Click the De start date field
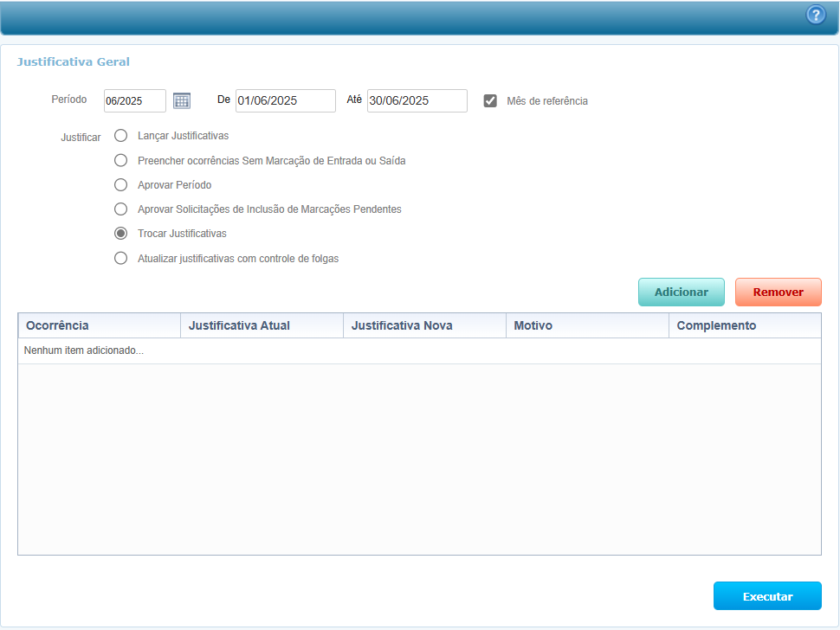The height and width of the screenshot is (630, 840). pyautogui.click(x=286, y=100)
